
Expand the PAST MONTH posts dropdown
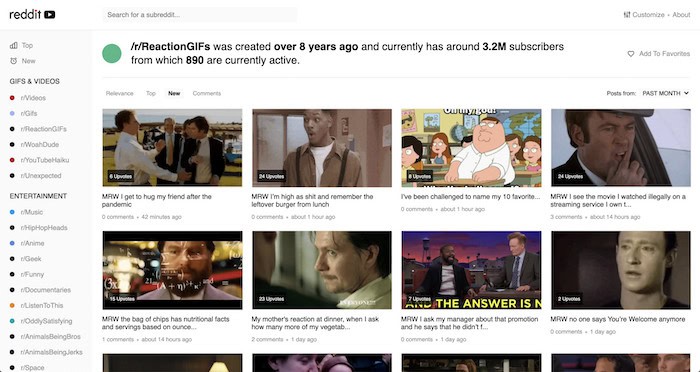click(665, 93)
